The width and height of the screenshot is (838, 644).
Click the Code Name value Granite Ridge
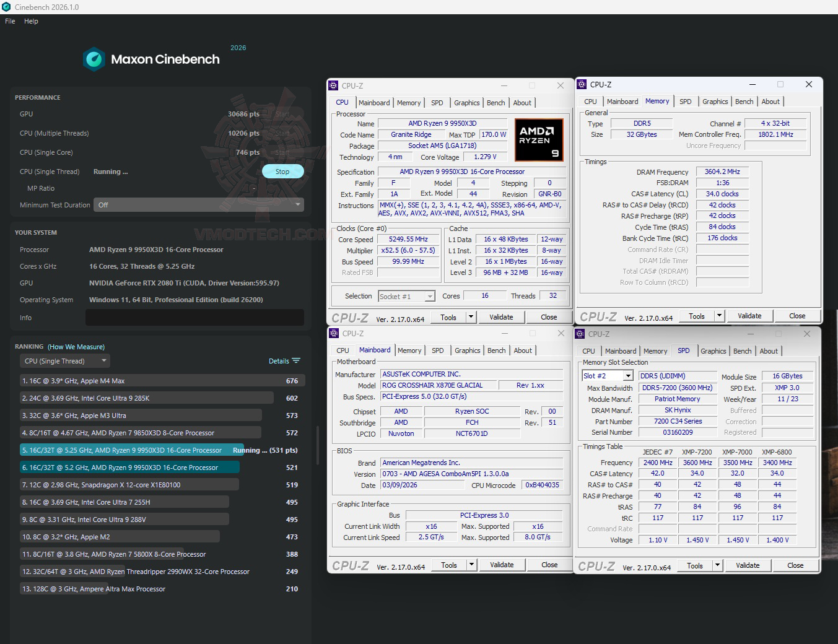point(411,134)
